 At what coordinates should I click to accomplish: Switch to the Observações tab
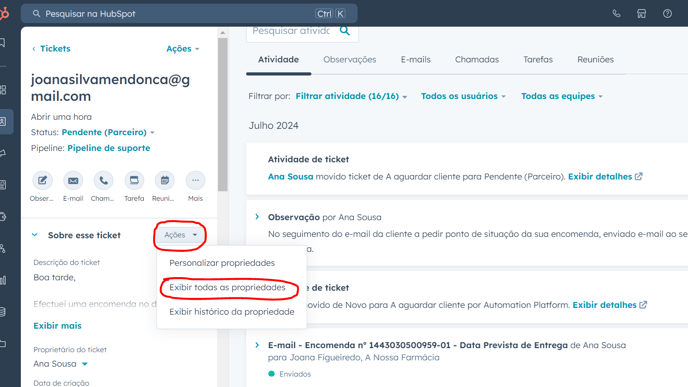click(x=350, y=60)
